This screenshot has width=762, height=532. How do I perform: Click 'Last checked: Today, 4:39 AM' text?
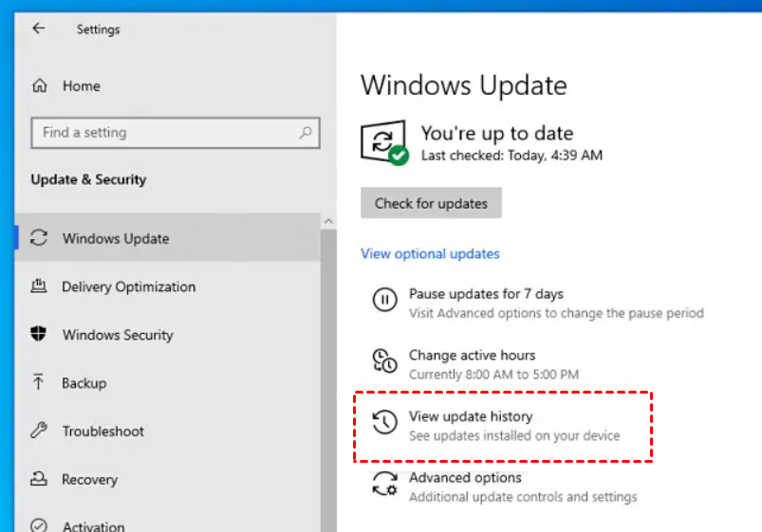pyautogui.click(x=511, y=156)
